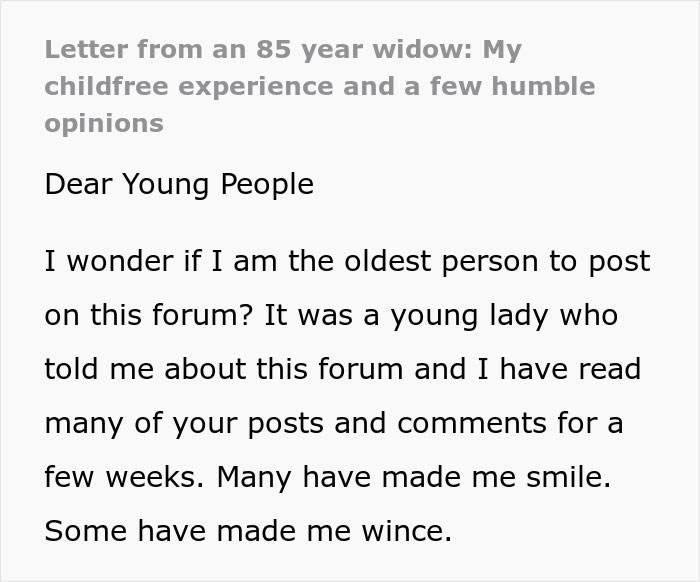The image size is (700, 582).
Task: Click the sentence "Many have made me smile."
Action: (x=413, y=478)
